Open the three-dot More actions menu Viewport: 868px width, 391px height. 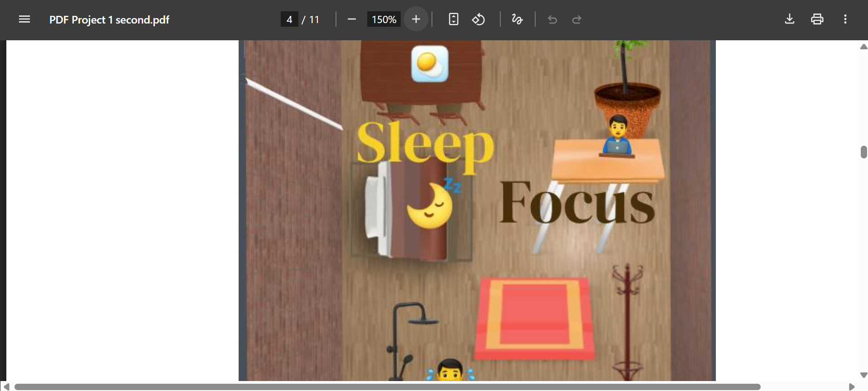point(845,19)
